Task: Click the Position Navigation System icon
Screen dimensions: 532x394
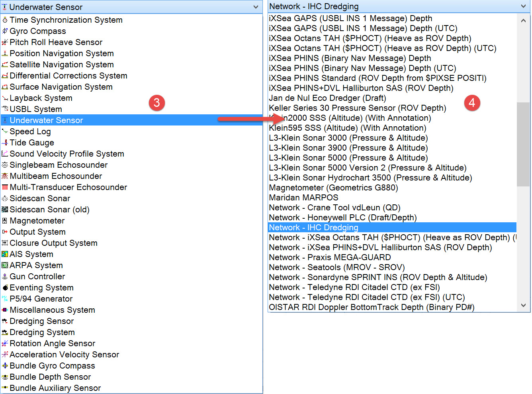Action: (5, 53)
